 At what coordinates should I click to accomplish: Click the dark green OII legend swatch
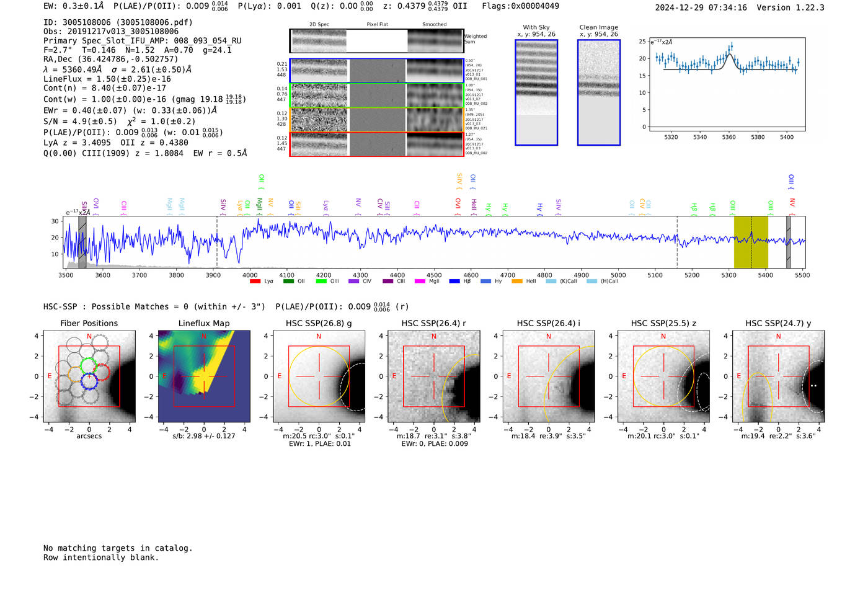288,282
